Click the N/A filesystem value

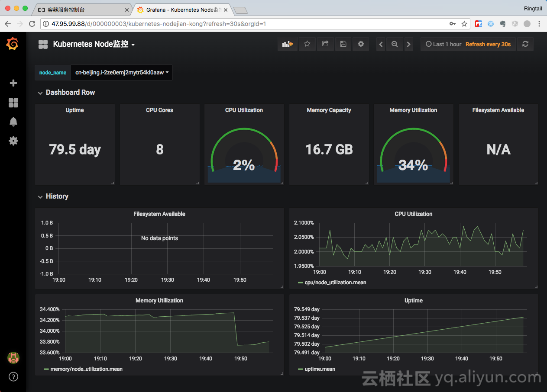pos(498,150)
